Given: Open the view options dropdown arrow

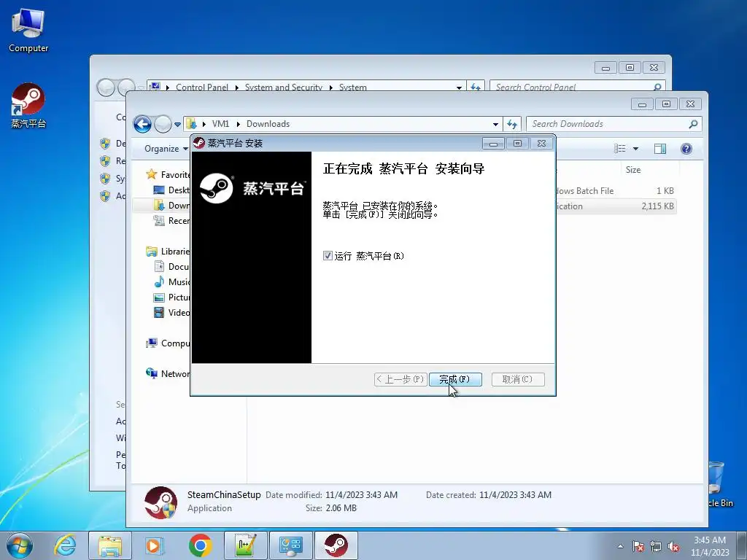Looking at the screenshot, I should point(635,149).
